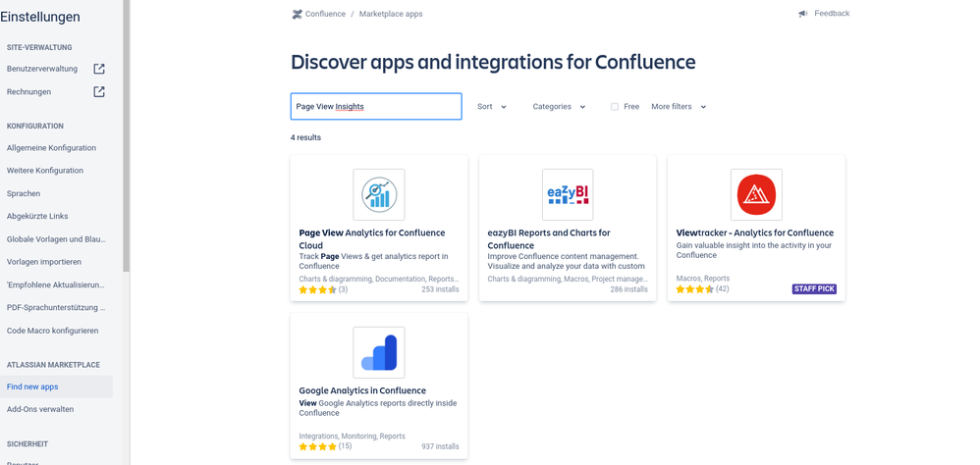The image size is (980, 465).
Task: Open Page View Analytics for Confluence Cloud title
Action: [372, 239]
